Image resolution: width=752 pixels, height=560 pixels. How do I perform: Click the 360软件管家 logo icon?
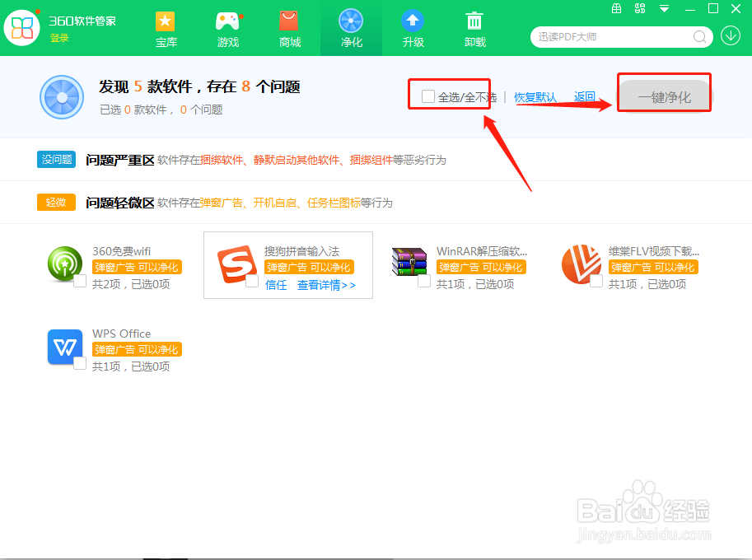click(x=21, y=27)
